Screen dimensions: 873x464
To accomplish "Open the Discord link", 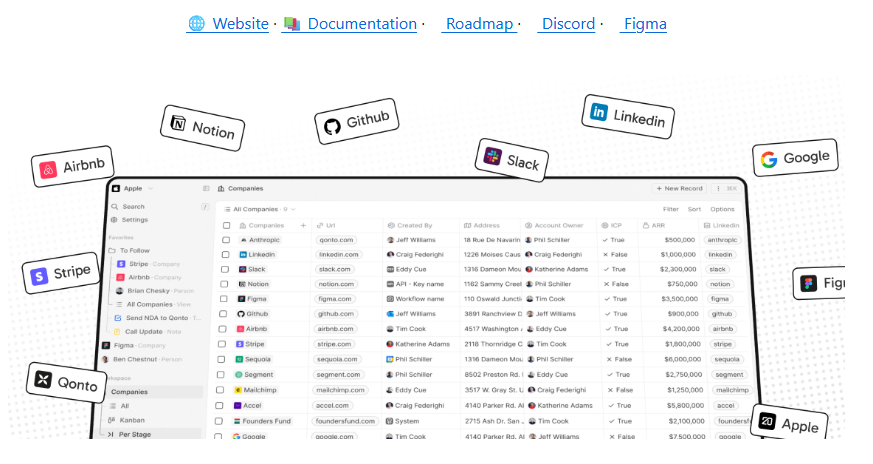I will tap(567, 24).
